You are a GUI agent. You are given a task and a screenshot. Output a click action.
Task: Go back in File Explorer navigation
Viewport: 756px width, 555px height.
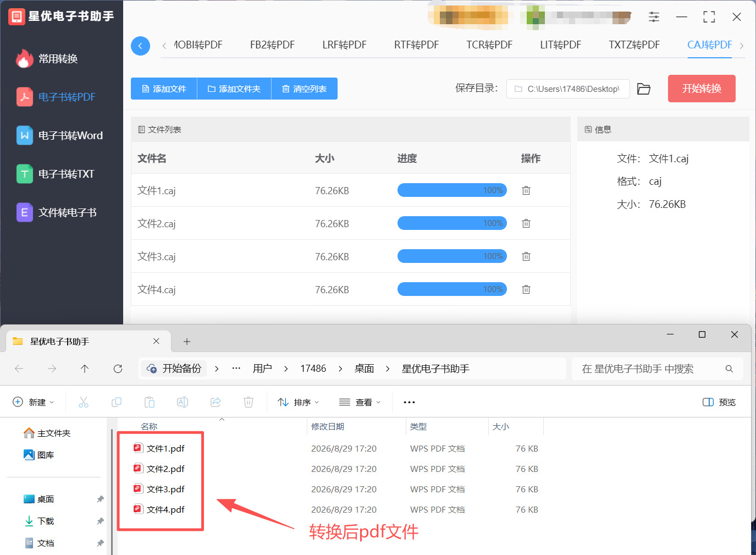coord(19,369)
